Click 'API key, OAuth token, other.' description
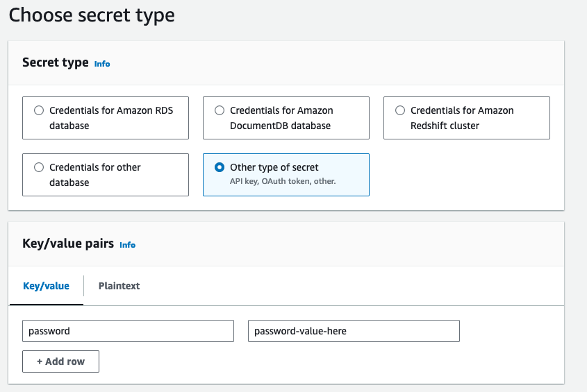This screenshot has height=392, width=587. tap(283, 181)
